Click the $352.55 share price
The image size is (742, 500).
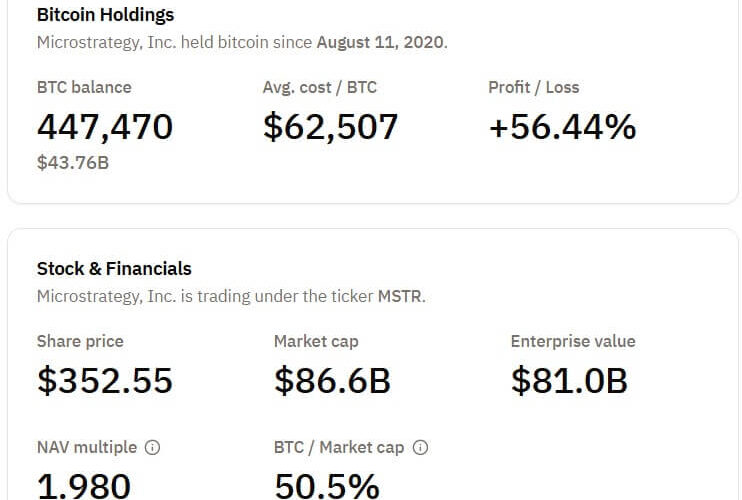click(105, 380)
